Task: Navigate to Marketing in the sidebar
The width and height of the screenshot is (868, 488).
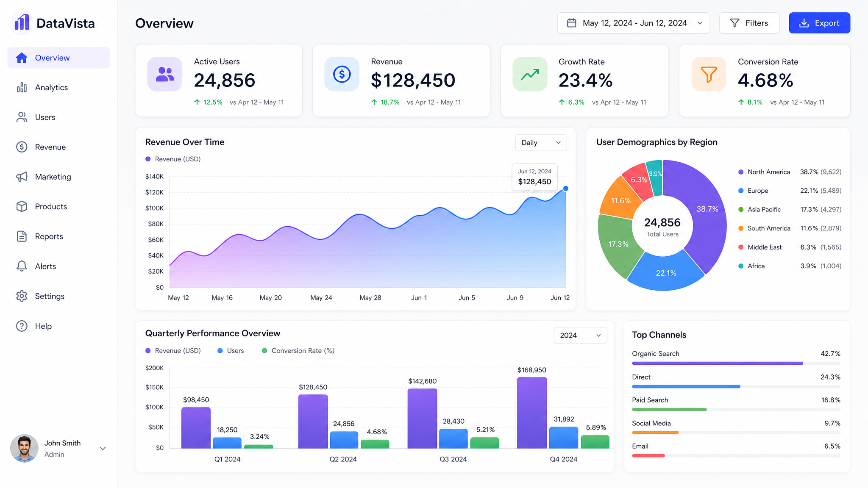Action: tap(58, 177)
